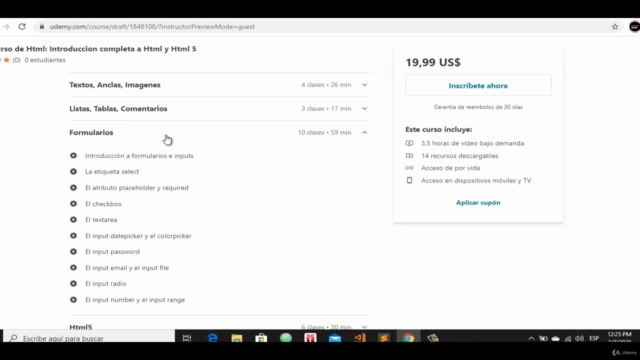The width and height of the screenshot is (640, 360).
Task: Click text Garantía de reembolso de 30 días
Action: pos(478,107)
